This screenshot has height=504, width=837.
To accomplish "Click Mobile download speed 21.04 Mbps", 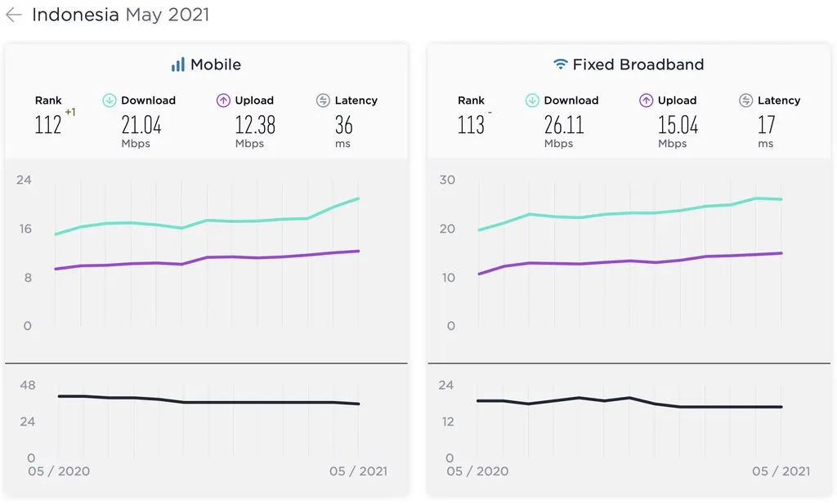I will 141,125.
